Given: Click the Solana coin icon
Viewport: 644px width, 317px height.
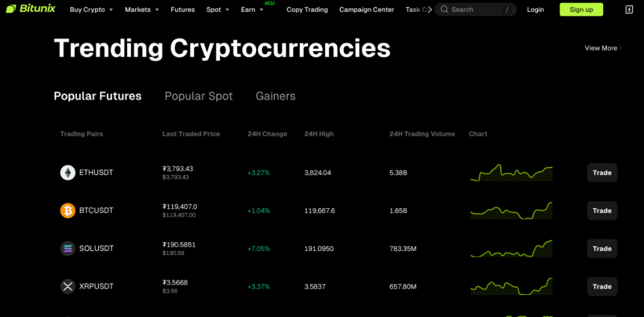Looking at the screenshot, I should coord(67,248).
